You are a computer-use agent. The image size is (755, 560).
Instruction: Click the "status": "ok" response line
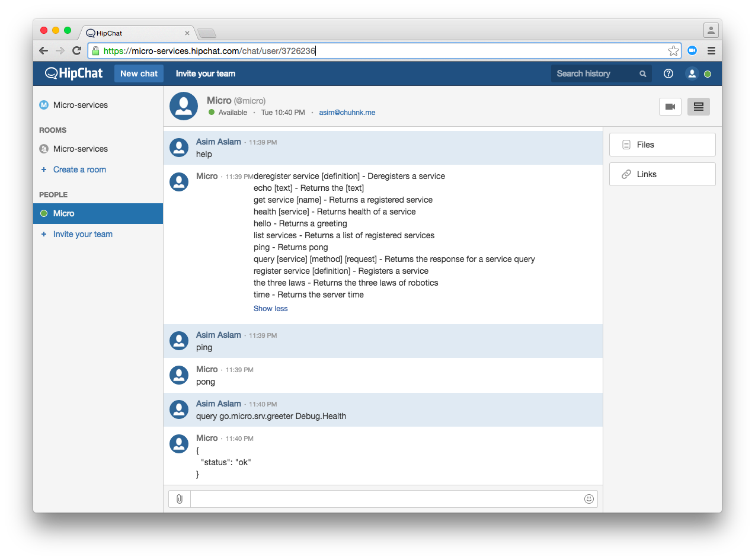click(x=226, y=462)
